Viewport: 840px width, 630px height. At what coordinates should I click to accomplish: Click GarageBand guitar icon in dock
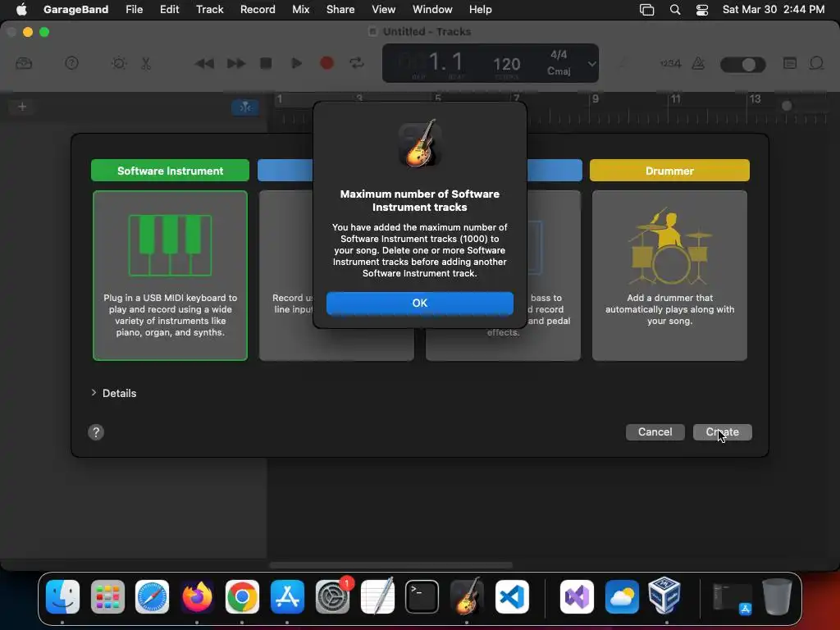(467, 596)
